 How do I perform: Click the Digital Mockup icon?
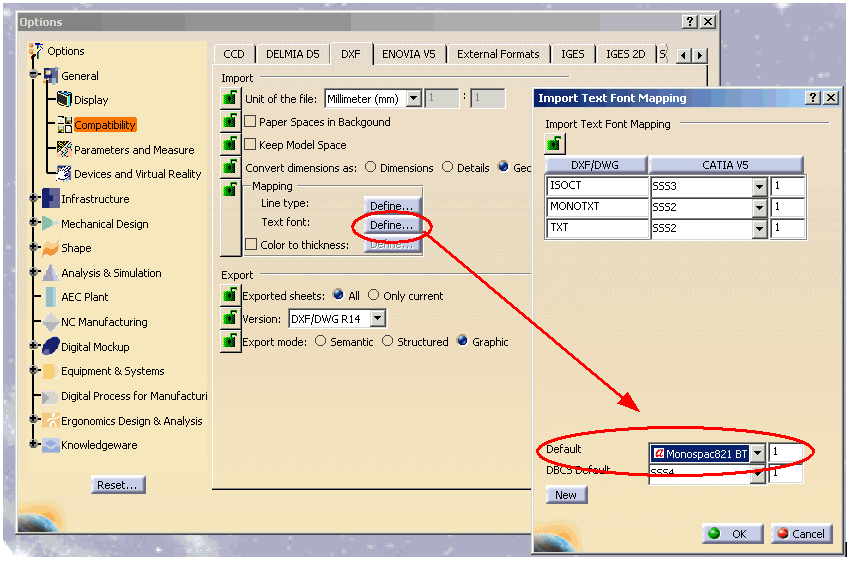tap(50, 346)
